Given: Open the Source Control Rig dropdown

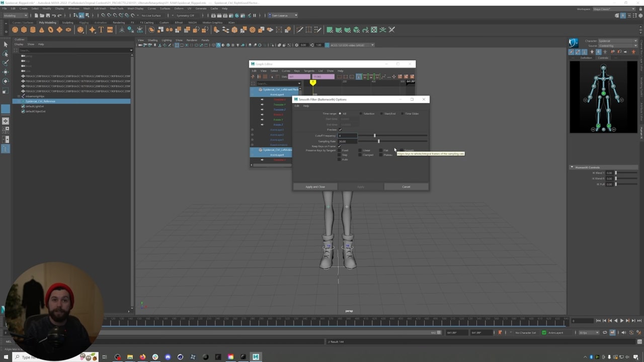Looking at the screenshot, I should pos(617,46).
